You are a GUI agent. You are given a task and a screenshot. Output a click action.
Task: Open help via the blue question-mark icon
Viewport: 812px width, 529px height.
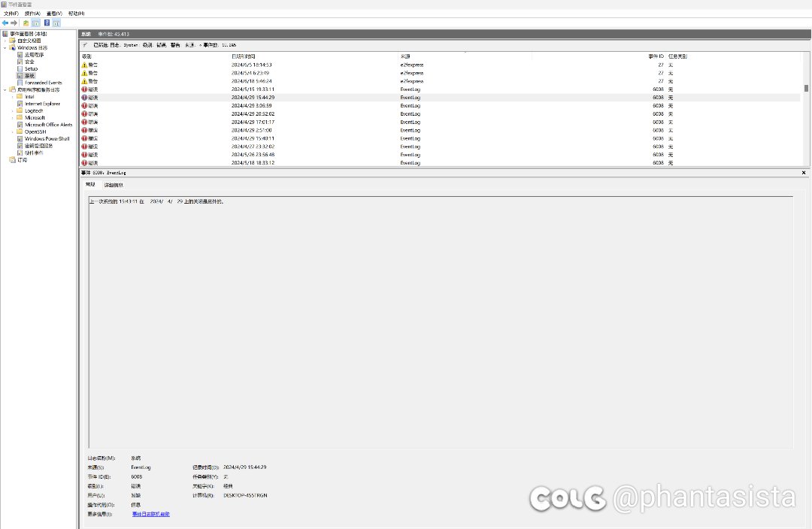(47, 23)
